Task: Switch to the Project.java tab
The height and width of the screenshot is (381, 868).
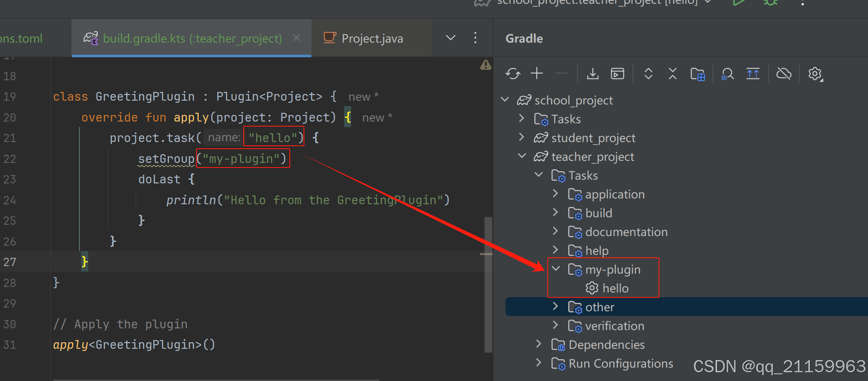Action: (371, 38)
